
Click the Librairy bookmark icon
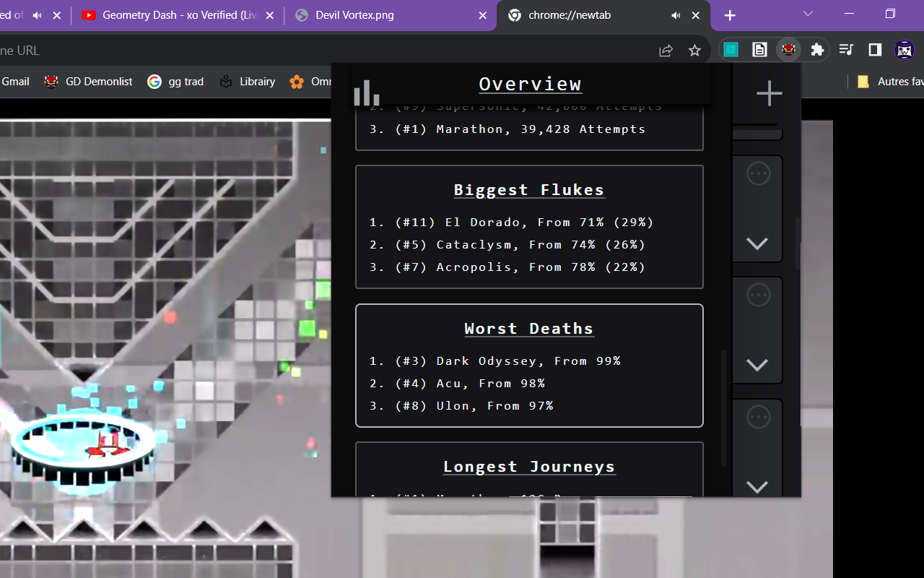click(x=226, y=82)
